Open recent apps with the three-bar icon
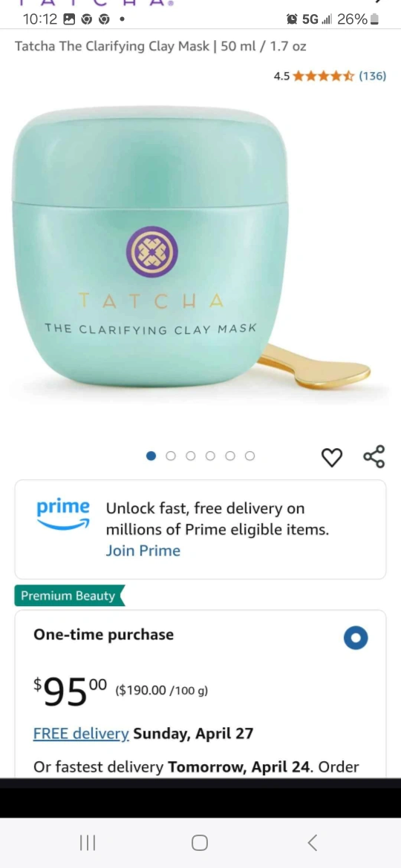 coord(88,843)
